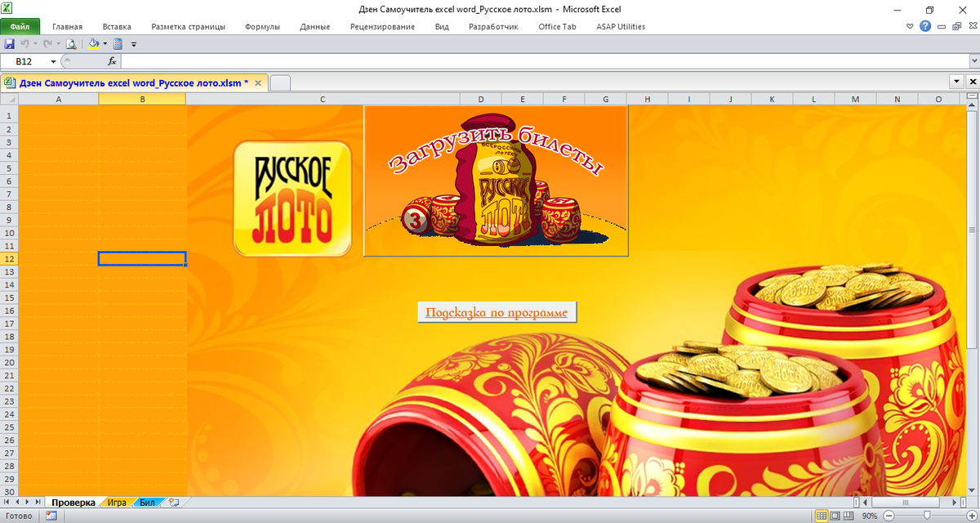Screen dimensions: 980x523
Task: Switch to Page Layout view in status bar
Action: [x=836, y=516]
